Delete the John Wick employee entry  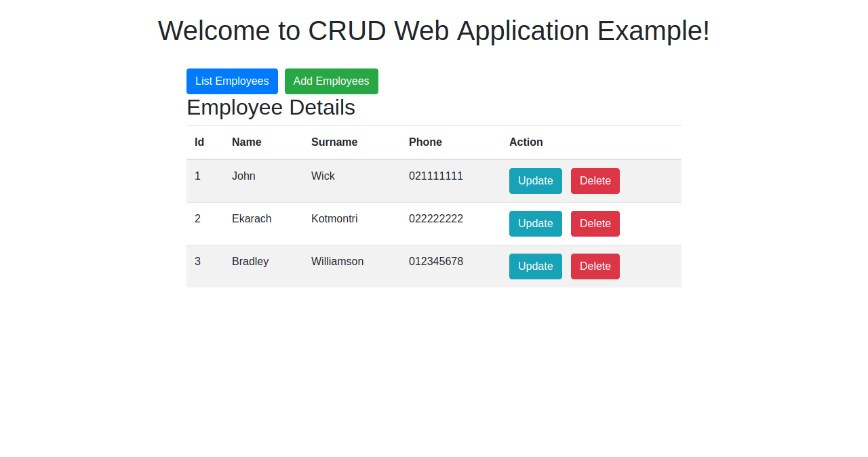pyautogui.click(x=595, y=180)
